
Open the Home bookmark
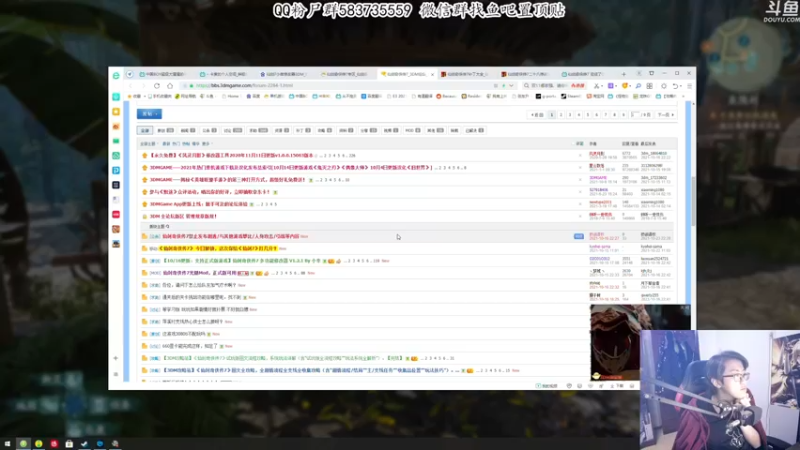coord(231,96)
